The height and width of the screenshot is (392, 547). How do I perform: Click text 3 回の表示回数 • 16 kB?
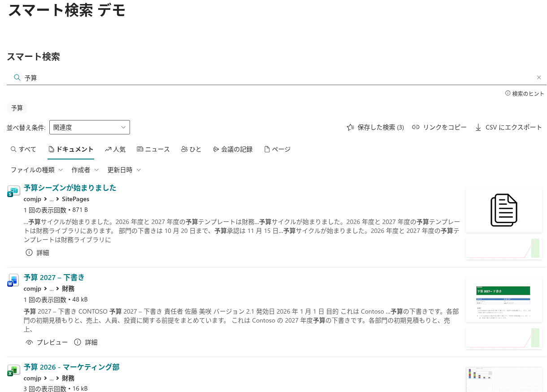[56, 388]
